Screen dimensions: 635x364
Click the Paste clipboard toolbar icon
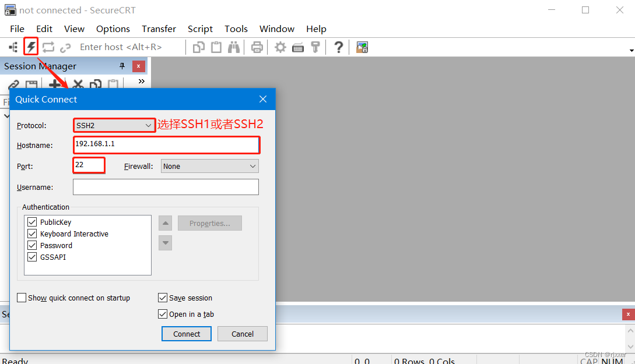pyautogui.click(x=216, y=47)
